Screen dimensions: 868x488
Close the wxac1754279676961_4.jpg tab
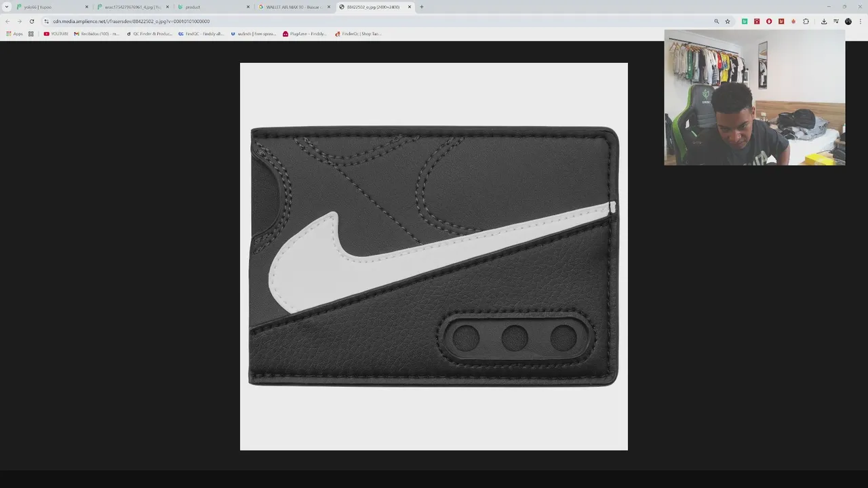coord(167,7)
